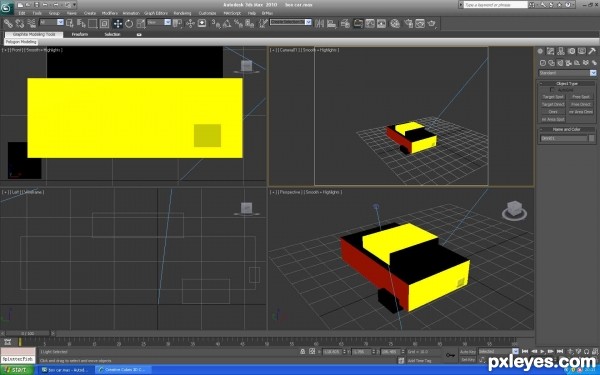The width and height of the screenshot is (600, 375).
Task: Activate the Select and Scale tool
Action: pyautogui.click(x=141, y=24)
